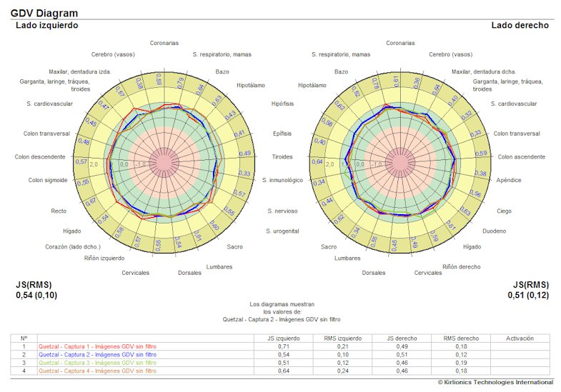Click the Kirlionics Technologies International copyright text

click(485, 383)
